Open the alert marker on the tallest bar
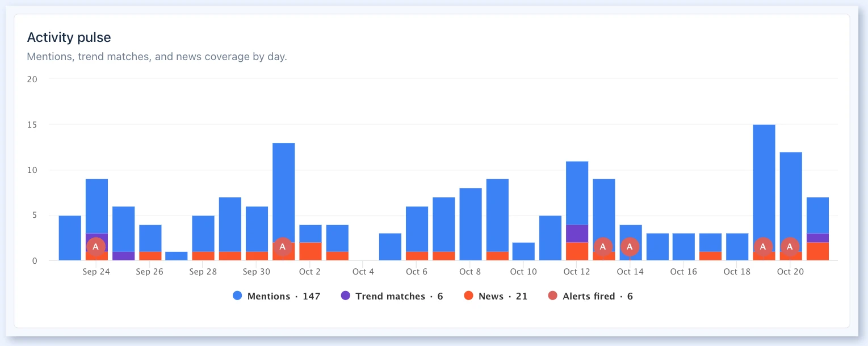The image size is (868, 346). pyautogui.click(x=763, y=247)
